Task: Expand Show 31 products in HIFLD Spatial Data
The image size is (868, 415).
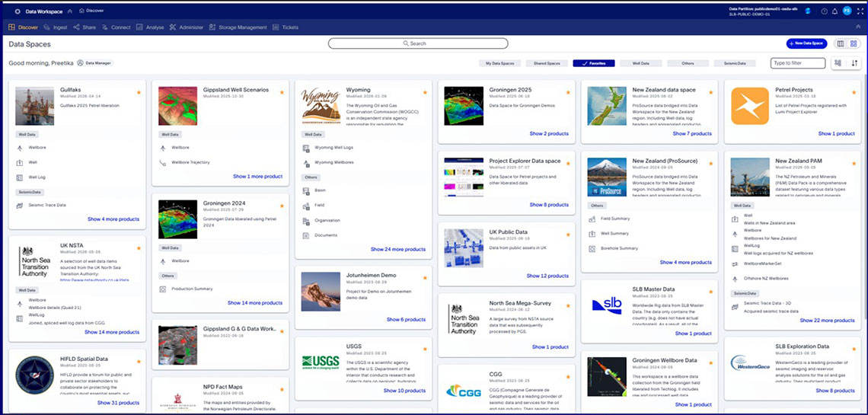Action: click(118, 403)
